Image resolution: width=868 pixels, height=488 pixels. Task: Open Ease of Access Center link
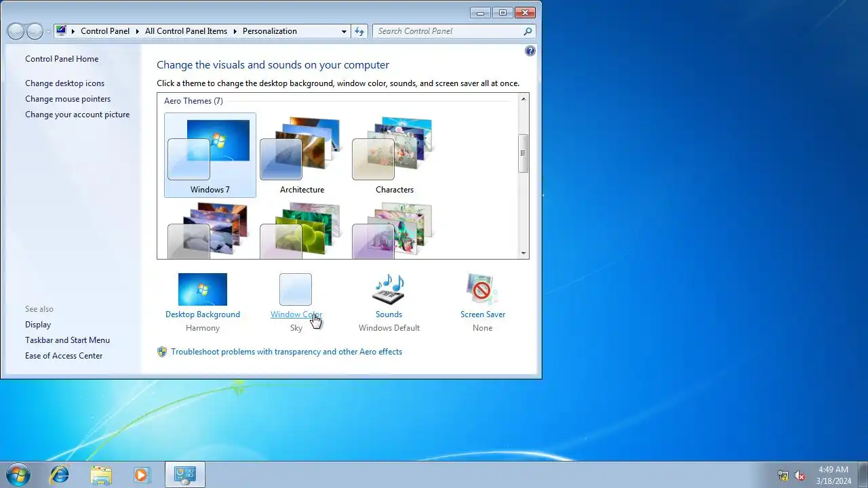click(x=64, y=356)
